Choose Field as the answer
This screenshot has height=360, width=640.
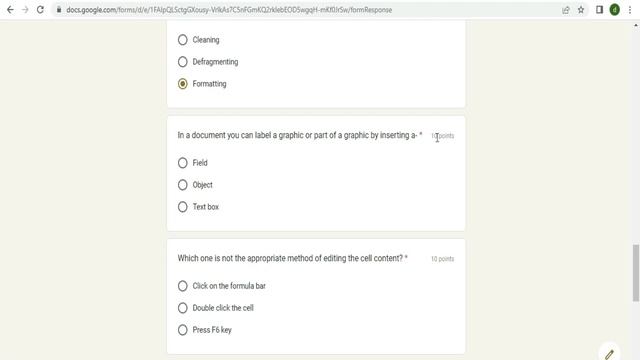pyautogui.click(x=182, y=163)
